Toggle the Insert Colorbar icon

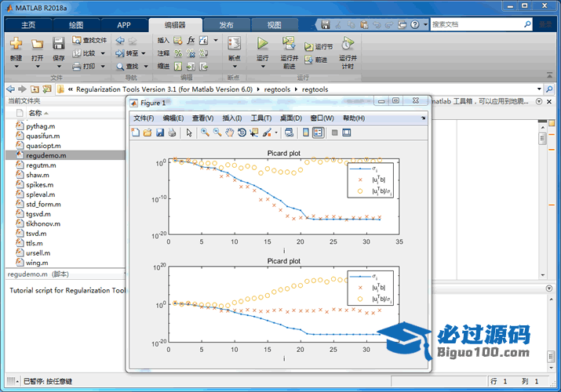point(306,132)
